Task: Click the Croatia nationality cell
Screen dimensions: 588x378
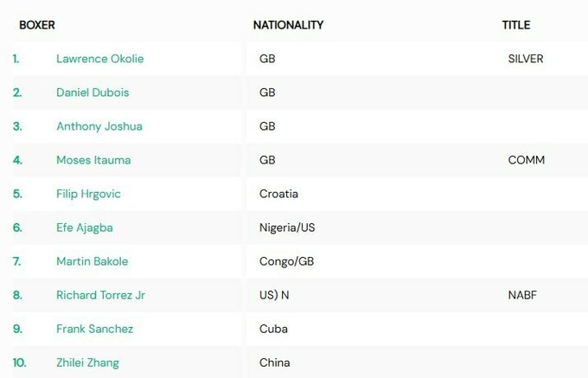Action: tap(278, 194)
